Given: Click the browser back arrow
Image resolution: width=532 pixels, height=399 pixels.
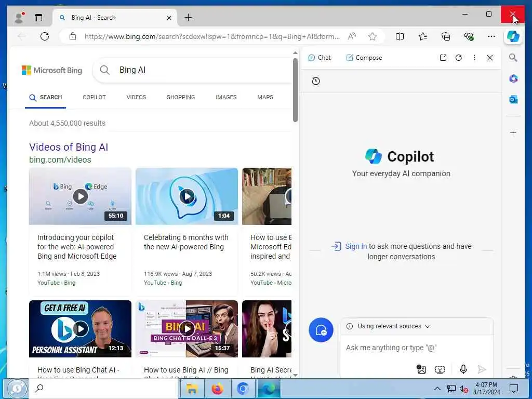Looking at the screenshot, I should [22, 36].
